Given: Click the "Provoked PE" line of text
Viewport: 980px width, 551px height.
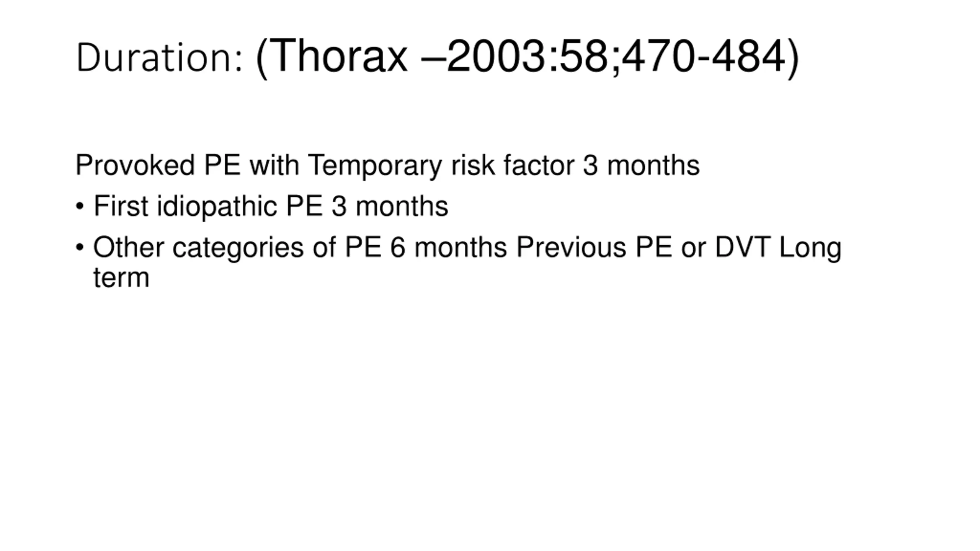Looking at the screenshot, I should tap(387, 165).
